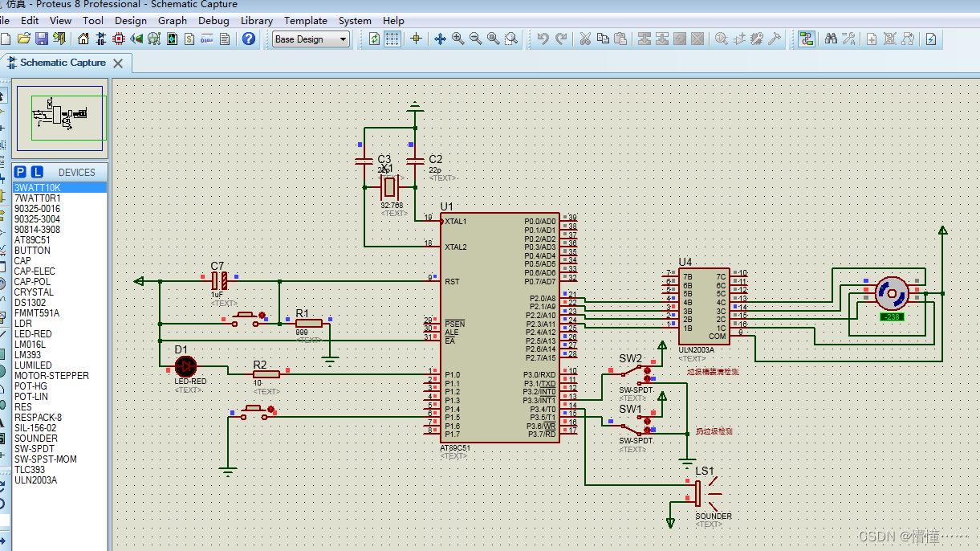Click the Block Delete icon

pos(697,39)
